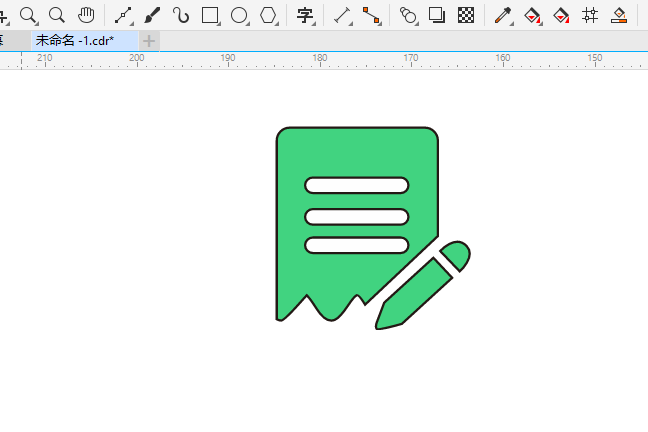This screenshot has height=432, width=648.
Task: Select the Zoom tool with flyout arrow
Action: coord(29,16)
